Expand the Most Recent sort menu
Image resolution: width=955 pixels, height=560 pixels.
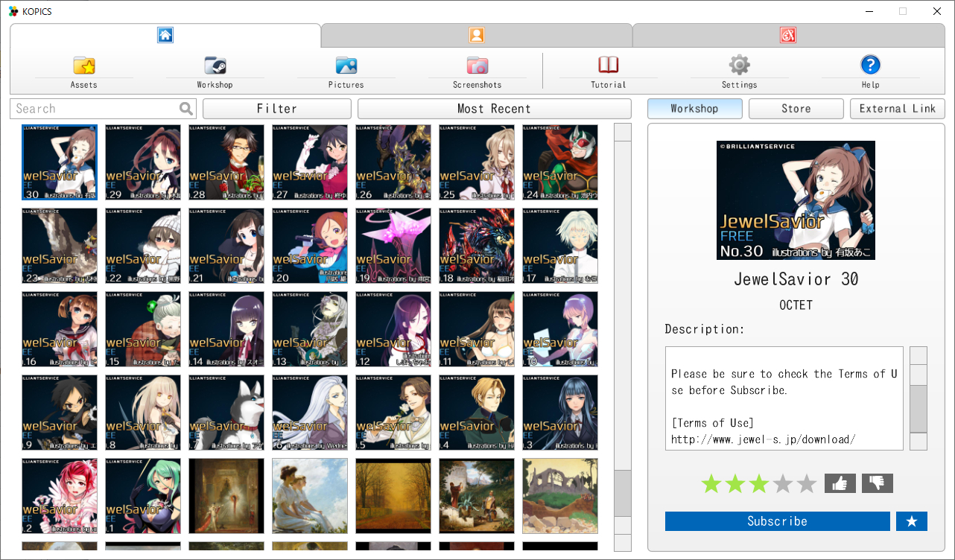(x=494, y=109)
